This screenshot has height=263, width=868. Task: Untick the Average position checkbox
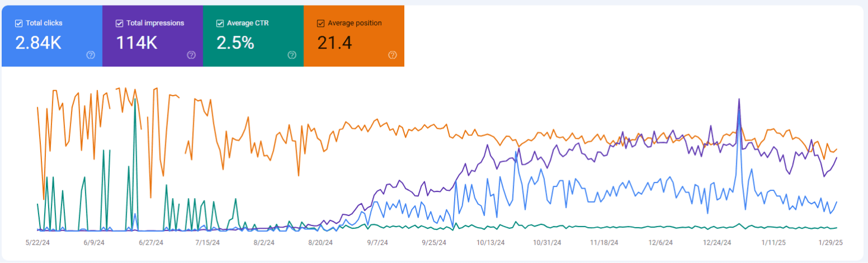click(x=321, y=23)
